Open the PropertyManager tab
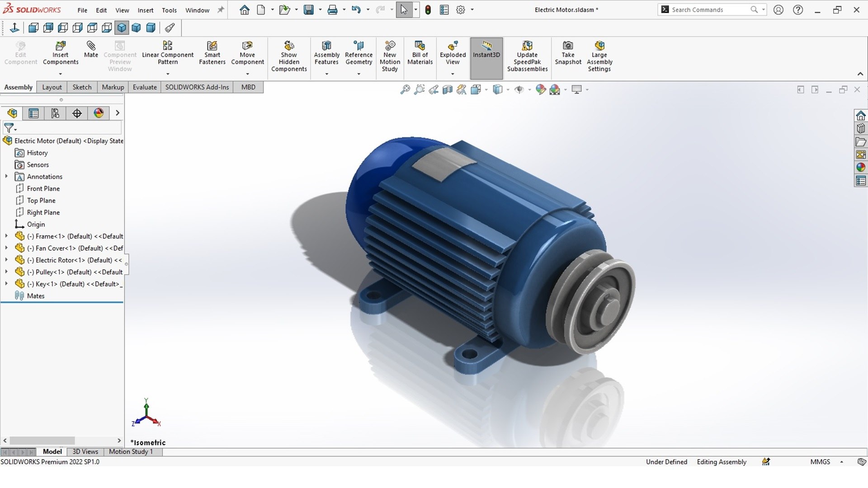This screenshot has width=868, height=488. 33,113
